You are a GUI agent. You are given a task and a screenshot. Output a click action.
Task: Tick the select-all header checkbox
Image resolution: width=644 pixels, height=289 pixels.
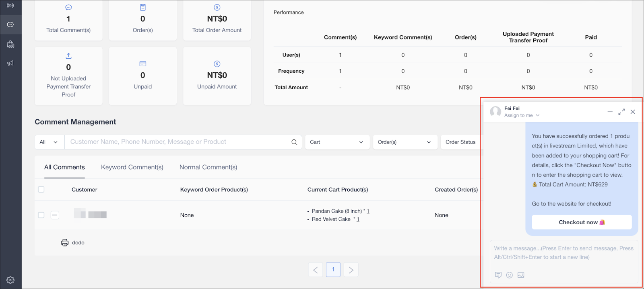(41, 189)
